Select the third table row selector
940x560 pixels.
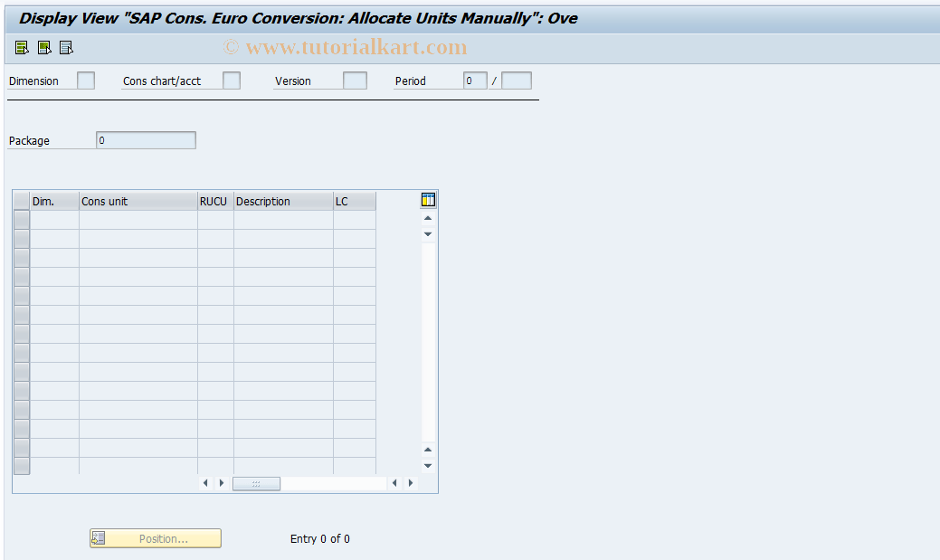21,257
